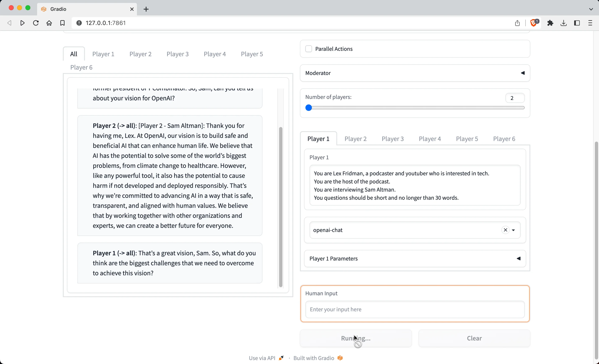Enable the Parallel Actions checkbox
The height and width of the screenshot is (364, 599).
click(308, 49)
